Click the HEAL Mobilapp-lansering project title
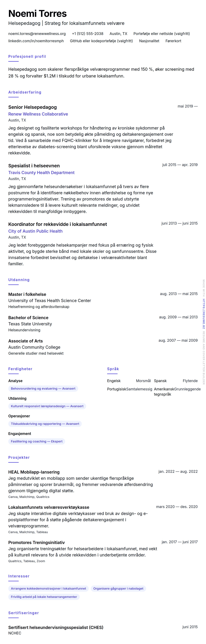 34,472
